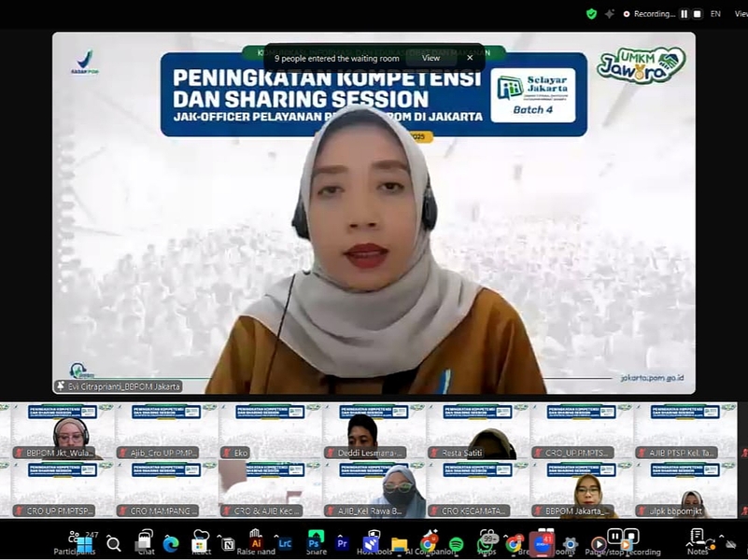Launch Adobe Premiere Pro from taskbar
Image resolution: width=748 pixels, height=560 pixels.
(342, 543)
